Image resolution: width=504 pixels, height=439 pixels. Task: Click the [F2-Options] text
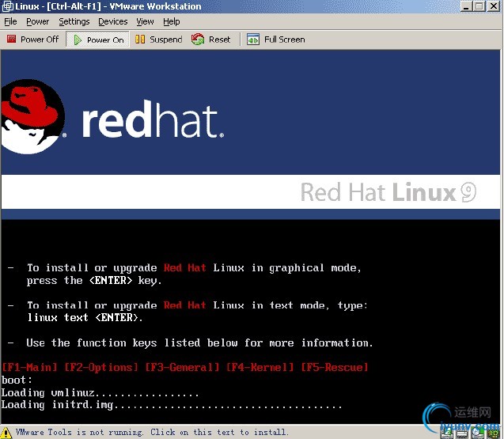pos(101,367)
